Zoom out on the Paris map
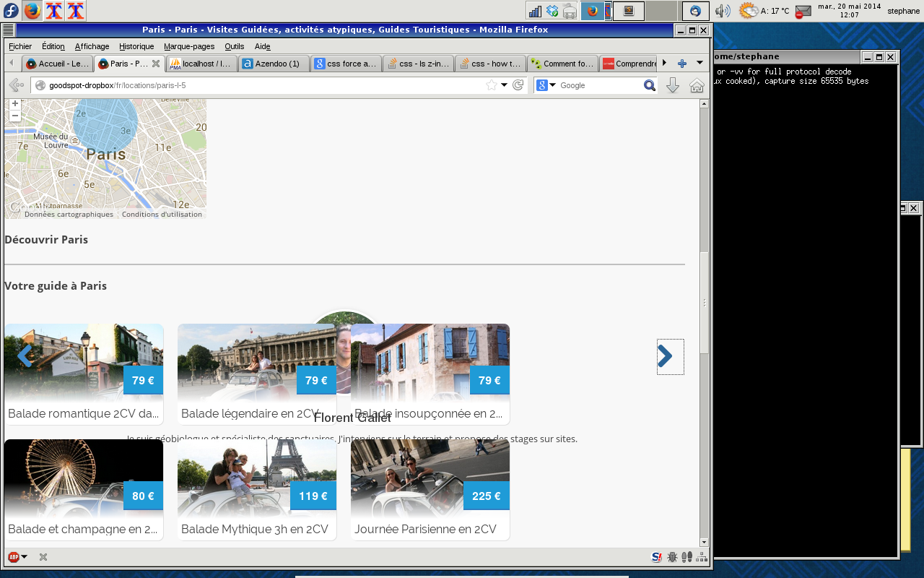Image resolution: width=924 pixels, height=578 pixels. pos(14,116)
